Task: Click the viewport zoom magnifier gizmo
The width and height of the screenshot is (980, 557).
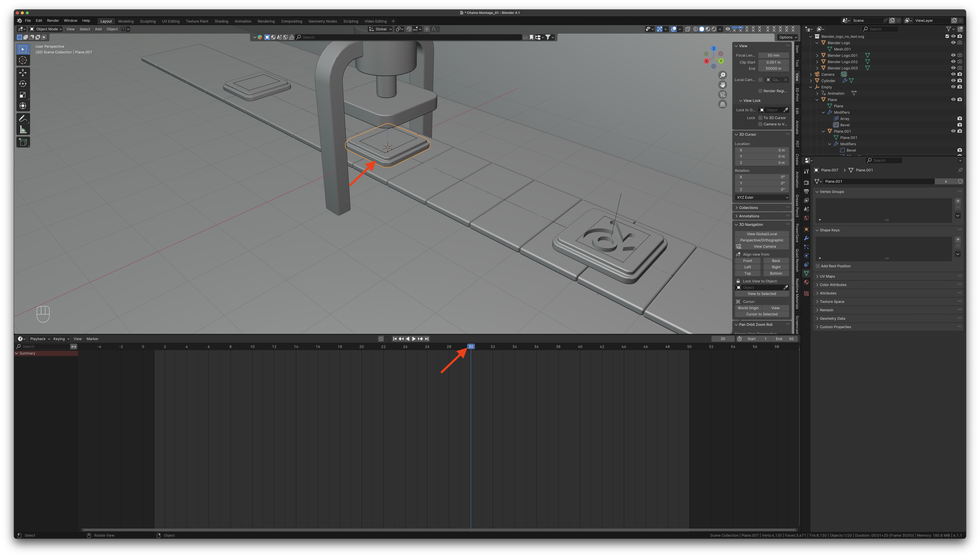Action: pyautogui.click(x=722, y=75)
